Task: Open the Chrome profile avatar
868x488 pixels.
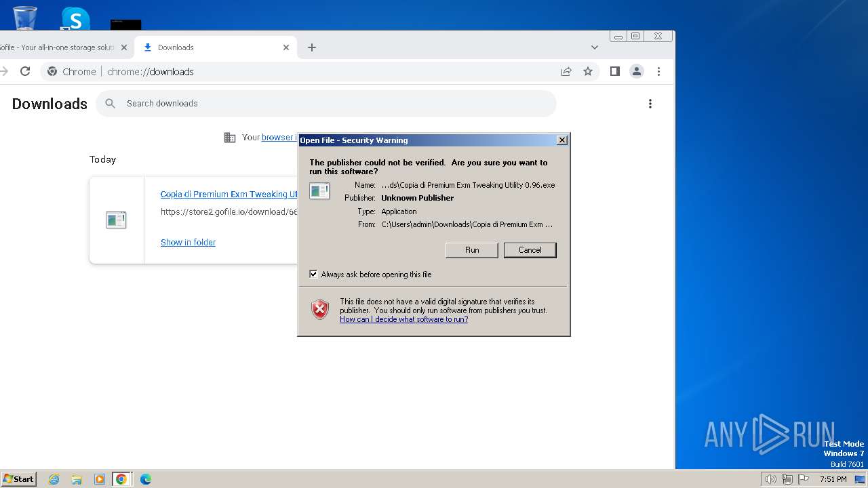Action: pyautogui.click(x=636, y=71)
